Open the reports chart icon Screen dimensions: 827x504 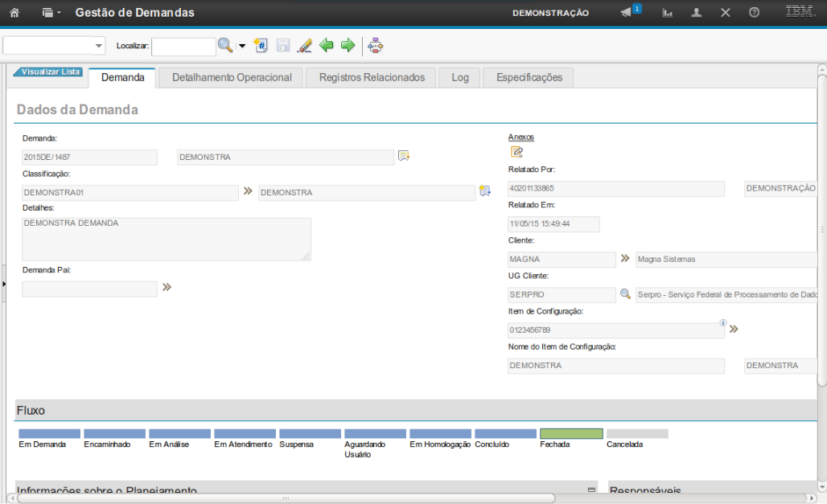click(668, 13)
